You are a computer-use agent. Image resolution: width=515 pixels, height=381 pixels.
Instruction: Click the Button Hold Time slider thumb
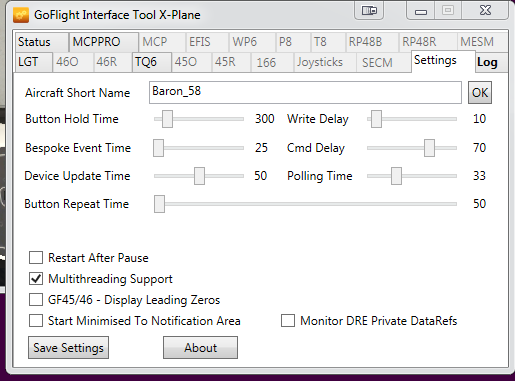click(167, 119)
